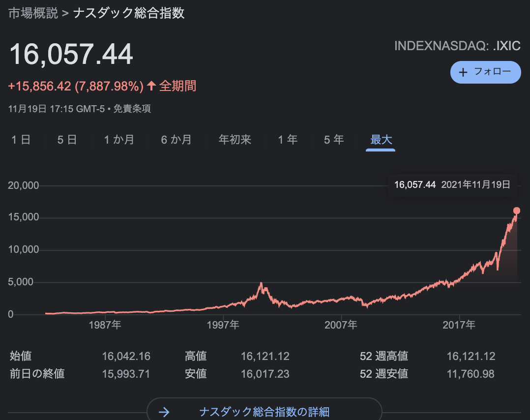
Task: Show the 年初来 year-to-date range
Action: click(235, 140)
